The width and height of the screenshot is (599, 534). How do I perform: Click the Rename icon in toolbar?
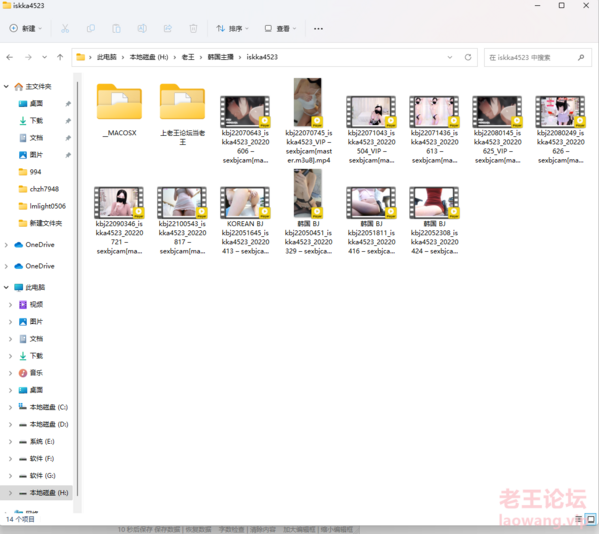142,29
